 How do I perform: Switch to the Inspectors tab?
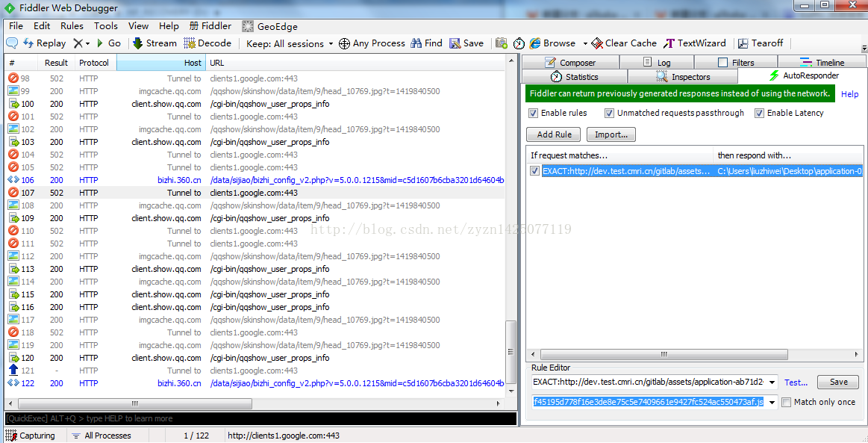[x=683, y=76]
